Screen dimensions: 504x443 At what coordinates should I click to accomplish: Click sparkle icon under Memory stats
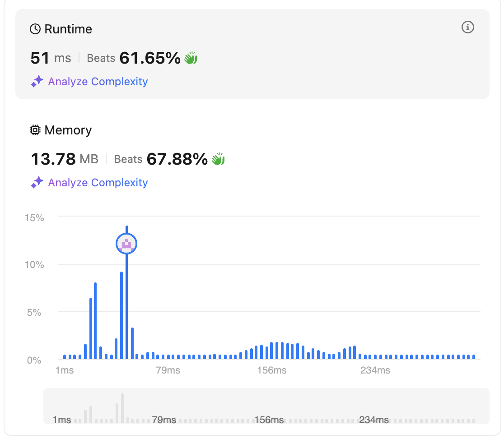point(37,183)
